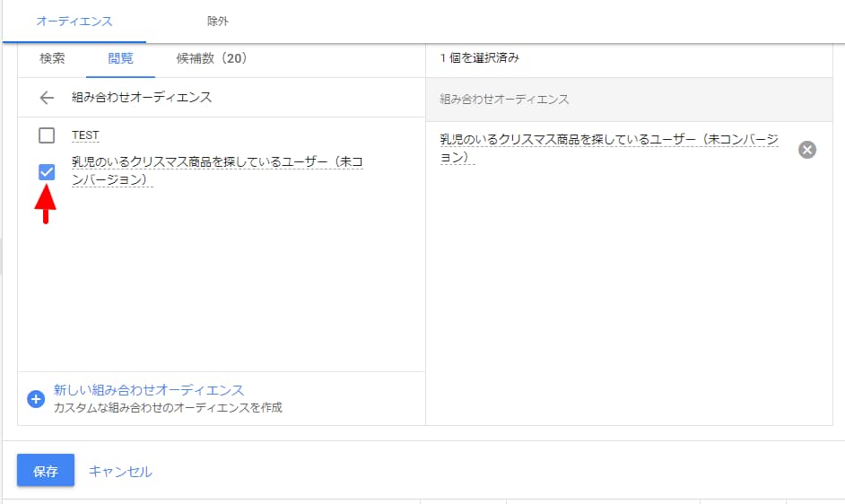Uncheck the 乳児のいるクリスマス商品 audience checkbox
Viewport: 845px width, 504px height.
47,172
